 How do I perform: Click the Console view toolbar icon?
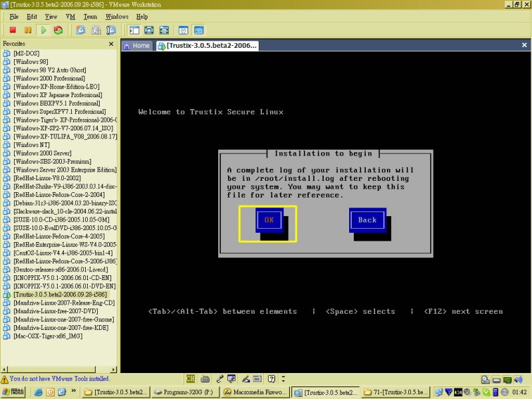pyautogui.click(x=199, y=30)
